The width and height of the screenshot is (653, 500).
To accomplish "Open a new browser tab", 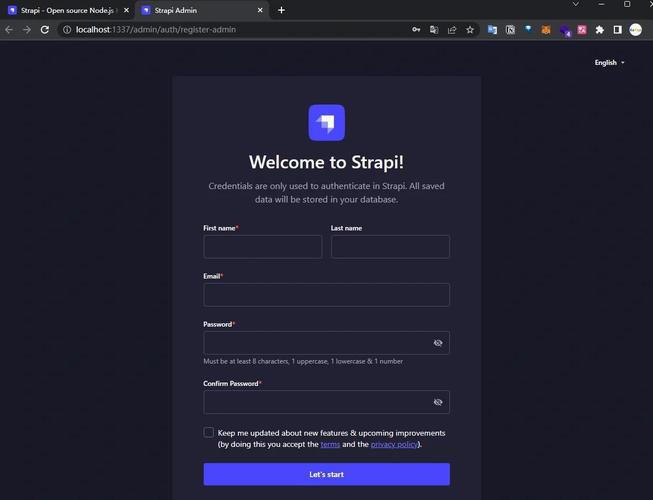I will pyautogui.click(x=282, y=10).
